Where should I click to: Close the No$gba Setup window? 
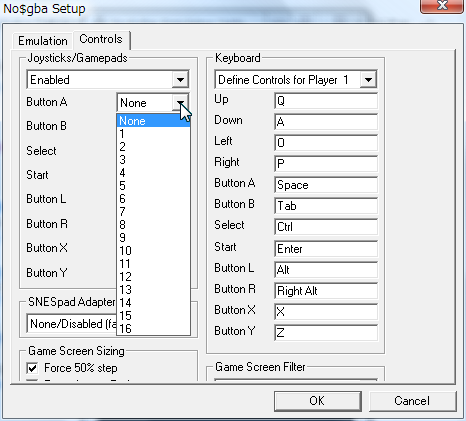[442, 5]
